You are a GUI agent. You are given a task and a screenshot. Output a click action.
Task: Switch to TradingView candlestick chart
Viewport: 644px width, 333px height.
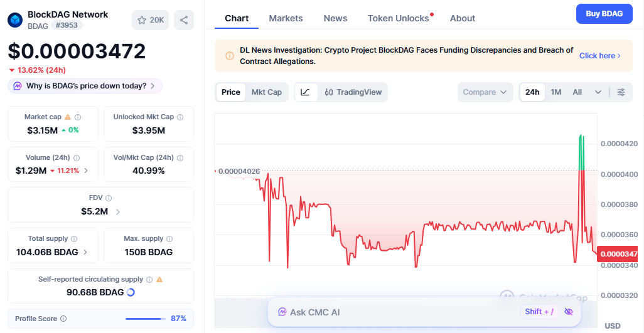click(x=353, y=92)
